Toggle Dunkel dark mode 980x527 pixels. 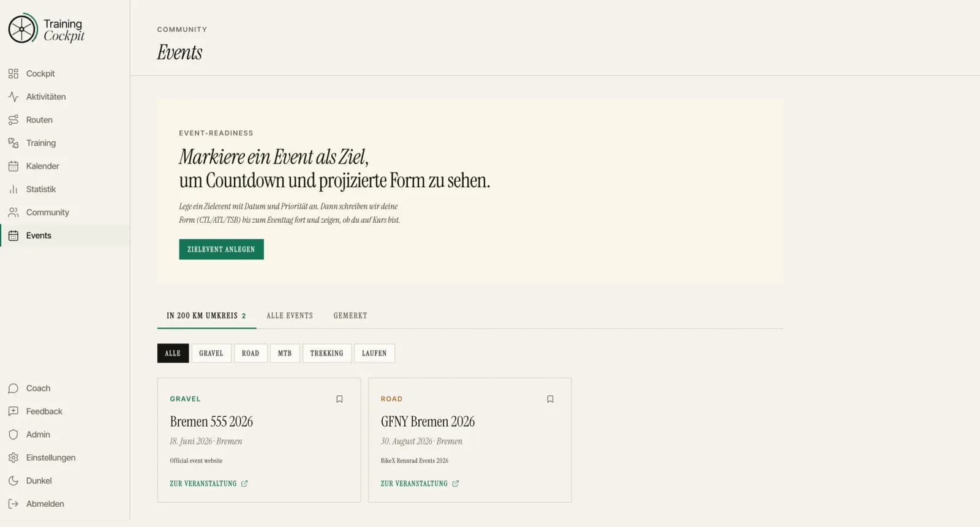pos(65,480)
